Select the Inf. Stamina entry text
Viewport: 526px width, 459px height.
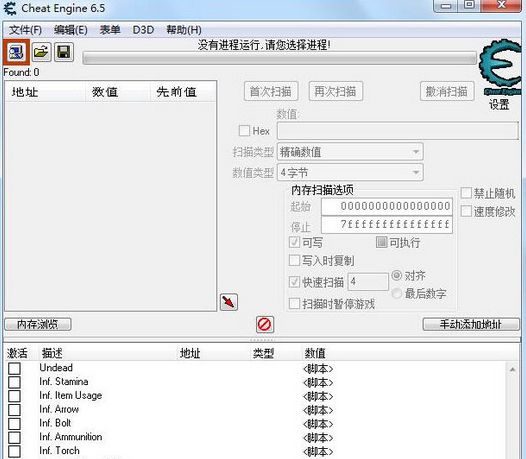64,381
